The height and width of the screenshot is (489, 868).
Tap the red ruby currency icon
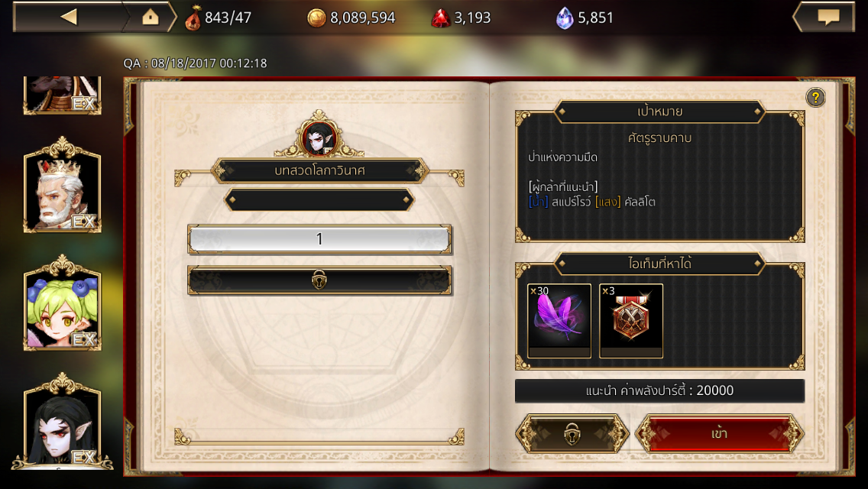pyautogui.click(x=441, y=18)
